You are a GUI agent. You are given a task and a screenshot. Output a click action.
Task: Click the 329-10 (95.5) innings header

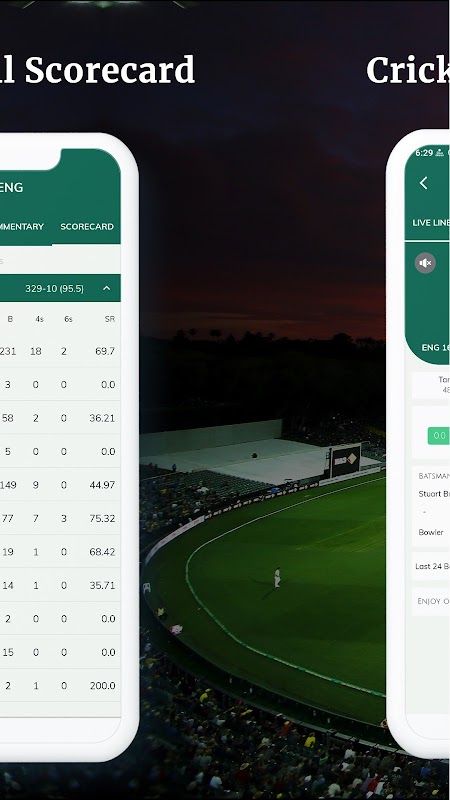(60, 288)
